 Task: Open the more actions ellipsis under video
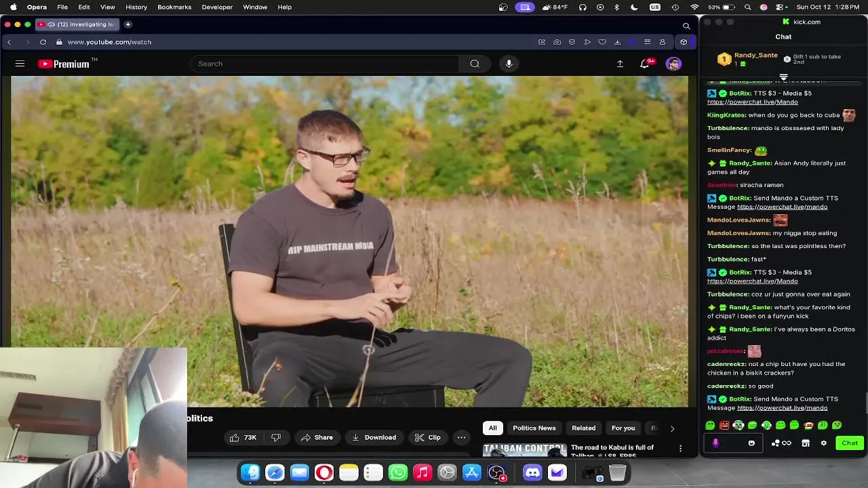coord(461,437)
